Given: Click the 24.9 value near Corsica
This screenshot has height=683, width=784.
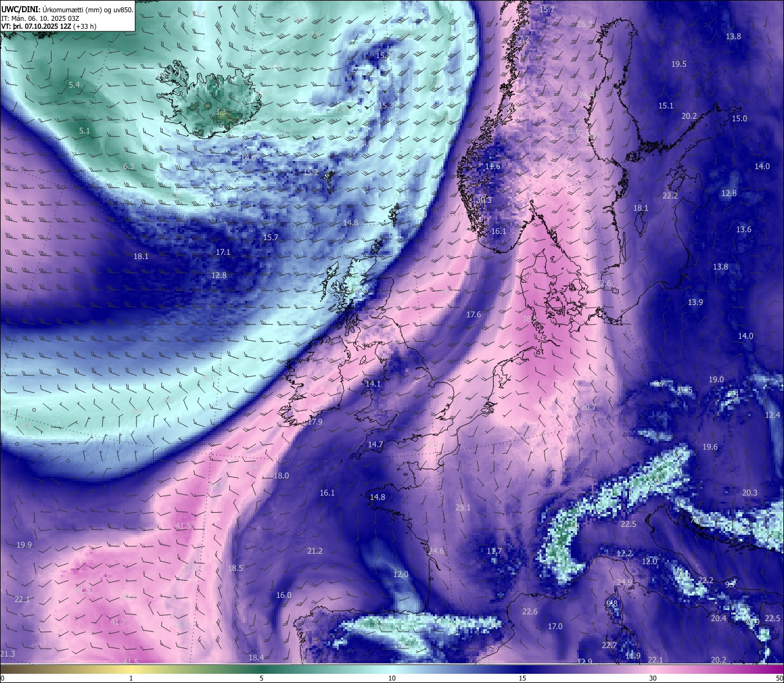Looking at the screenshot, I should (x=624, y=582).
